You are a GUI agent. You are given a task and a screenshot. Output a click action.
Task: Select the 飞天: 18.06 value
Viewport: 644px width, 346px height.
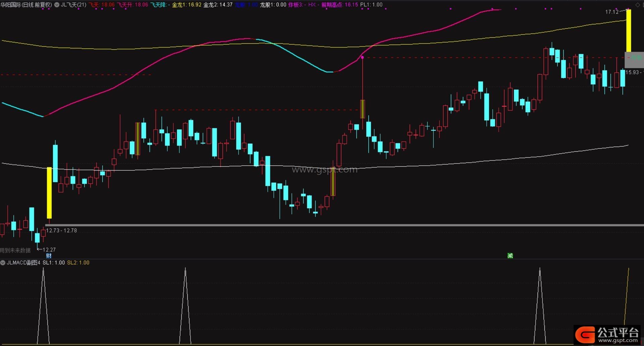tap(102, 5)
